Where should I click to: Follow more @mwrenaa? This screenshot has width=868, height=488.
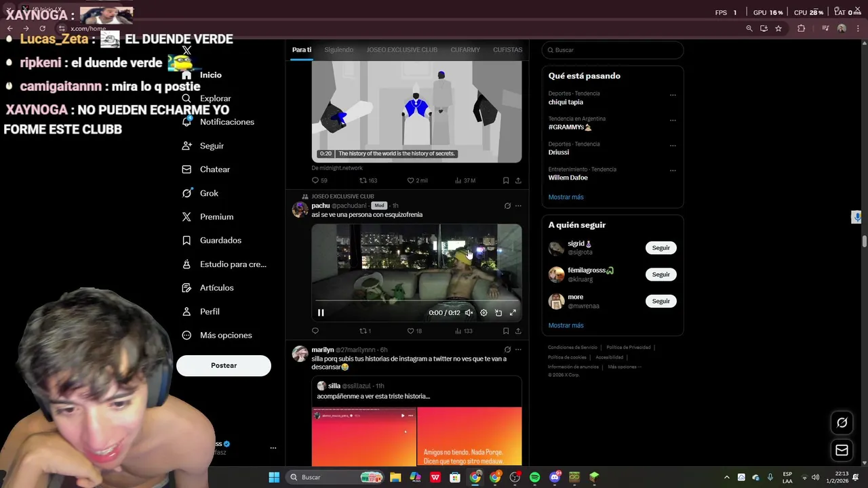click(660, 301)
